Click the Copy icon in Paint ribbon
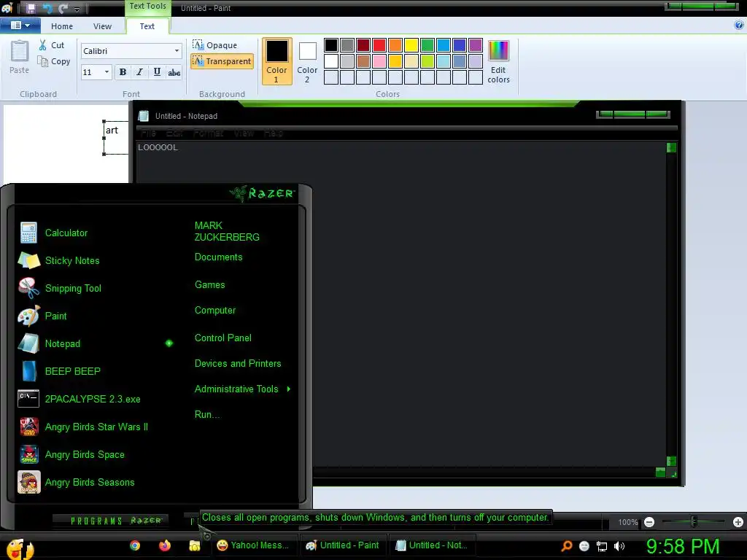This screenshot has width=747, height=560. coord(43,61)
